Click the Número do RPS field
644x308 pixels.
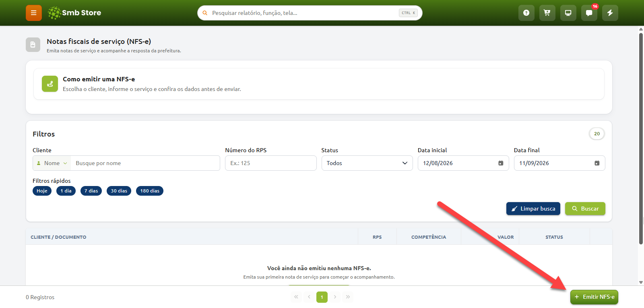271,163
